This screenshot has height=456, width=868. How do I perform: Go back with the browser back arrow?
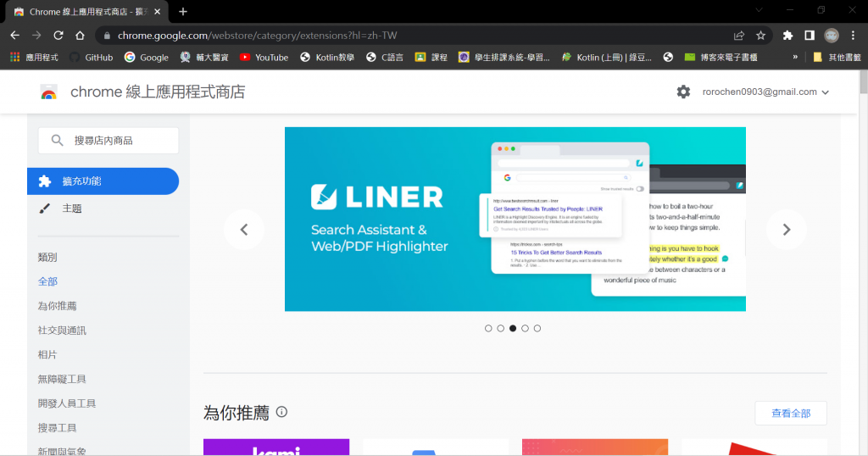point(15,36)
